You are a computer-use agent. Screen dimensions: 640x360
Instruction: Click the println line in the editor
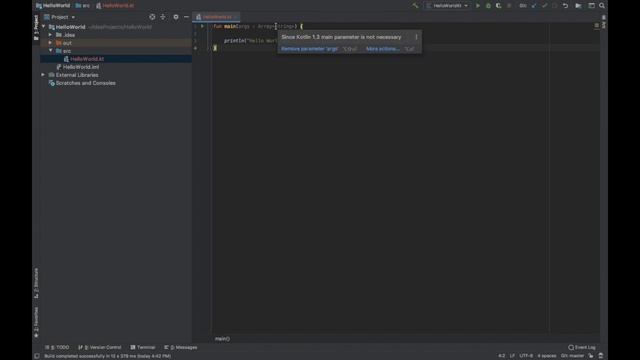[251, 41]
